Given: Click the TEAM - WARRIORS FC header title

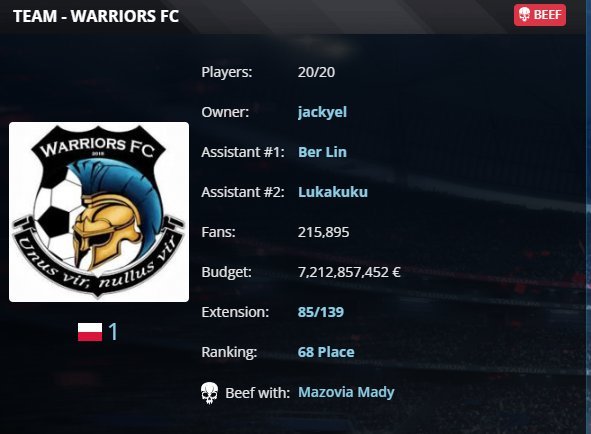Looking at the screenshot, I should (x=96, y=16).
